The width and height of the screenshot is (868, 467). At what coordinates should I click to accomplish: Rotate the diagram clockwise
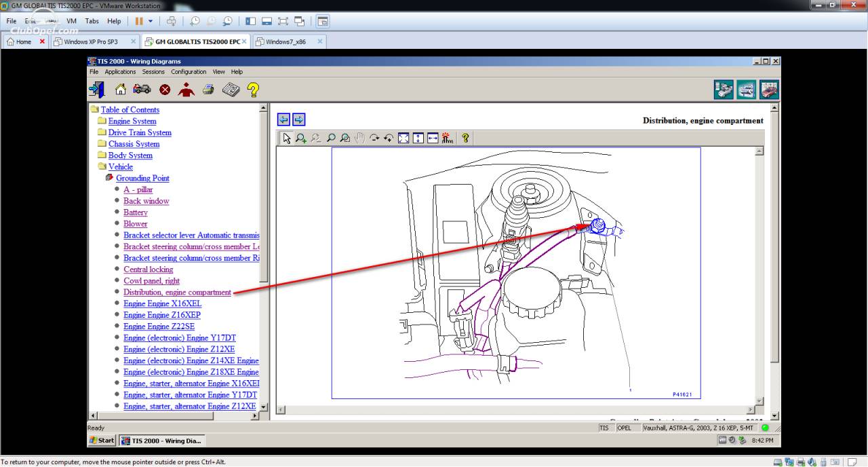tap(374, 138)
